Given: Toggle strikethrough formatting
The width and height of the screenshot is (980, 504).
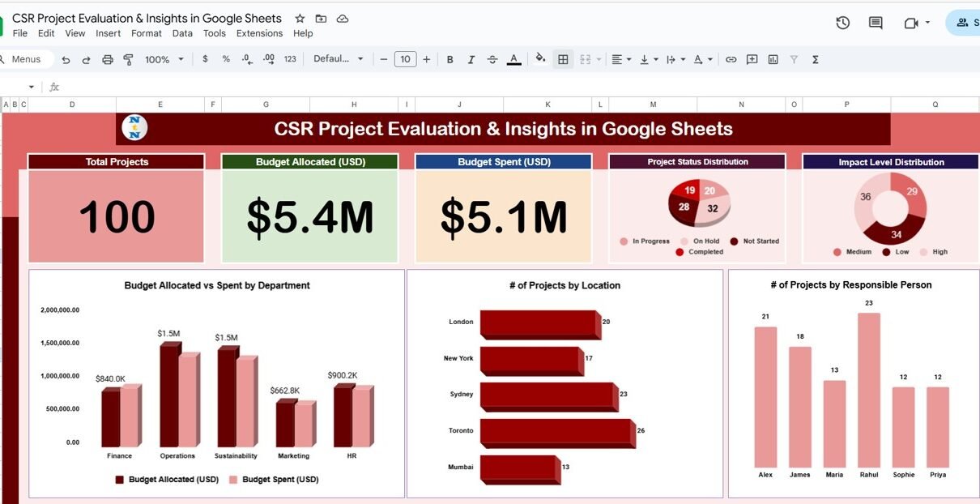Looking at the screenshot, I should click(x=492, y=59).
